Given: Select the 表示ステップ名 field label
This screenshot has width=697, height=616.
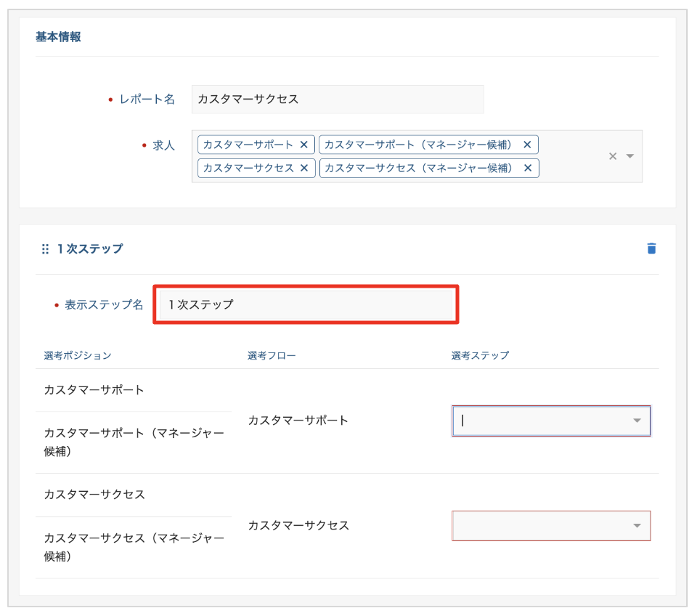Looking at the screenshot, I should coord(104,304).
